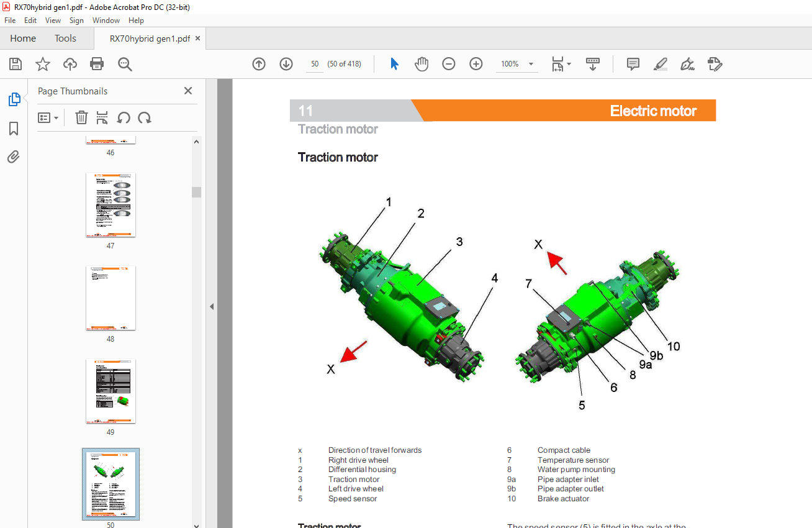The image size is (812, 528).
Task: Print the document via printer icon
Action: [97, 64]
